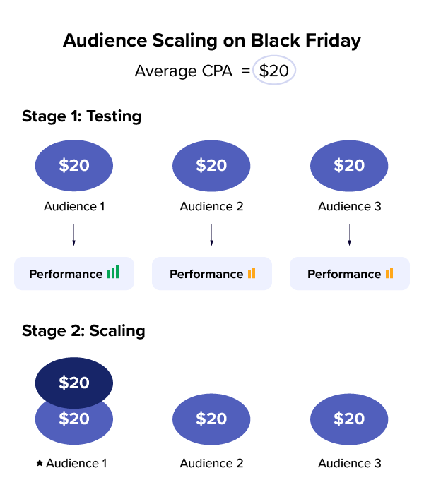Click the star icon beside Audience 1
The width and height of the screenshot is (424, 504).
pos(40,463)
